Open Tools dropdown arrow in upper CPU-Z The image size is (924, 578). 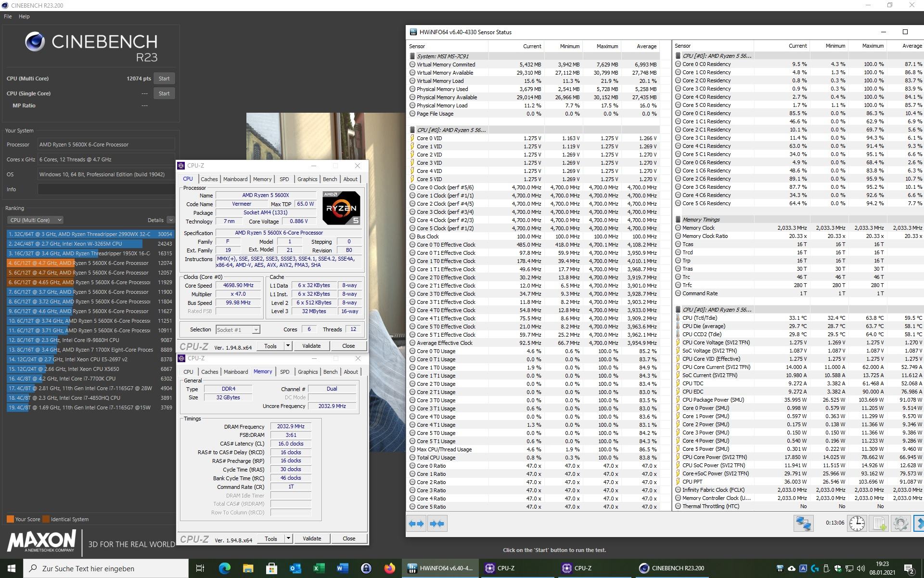288,346
